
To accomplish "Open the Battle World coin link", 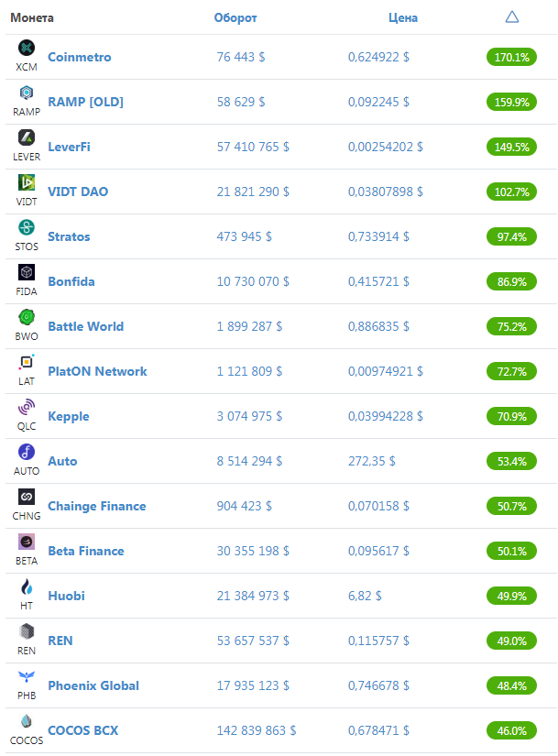I will tap(86, 326).
